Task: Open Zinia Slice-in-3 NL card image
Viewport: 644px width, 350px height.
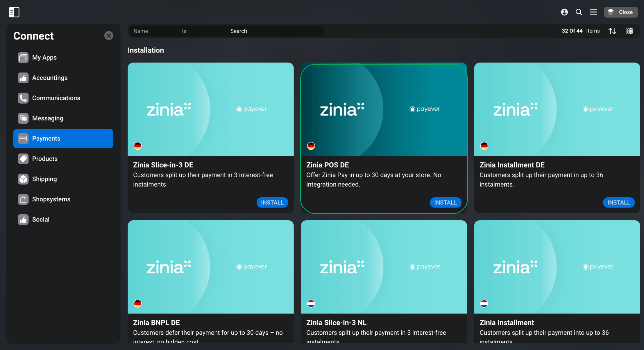Action: pyautogui.click(x=384, y=267)
